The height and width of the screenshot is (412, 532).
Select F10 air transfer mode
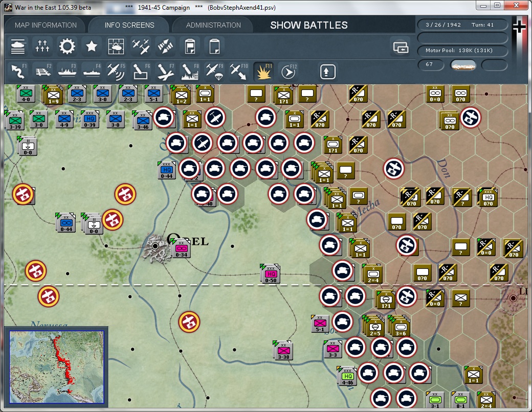pos(239,71)
